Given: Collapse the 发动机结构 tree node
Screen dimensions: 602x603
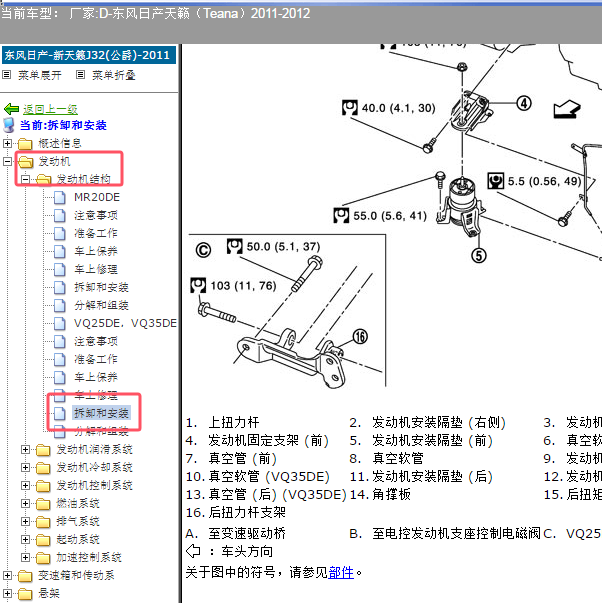Looking at the screenshot, I should [x=25, y=179].
